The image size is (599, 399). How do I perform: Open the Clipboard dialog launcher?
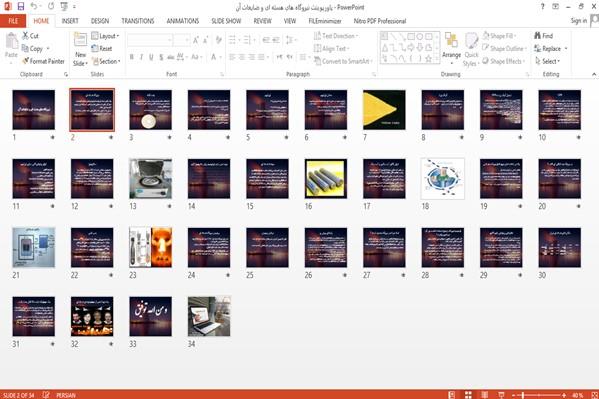66,75
